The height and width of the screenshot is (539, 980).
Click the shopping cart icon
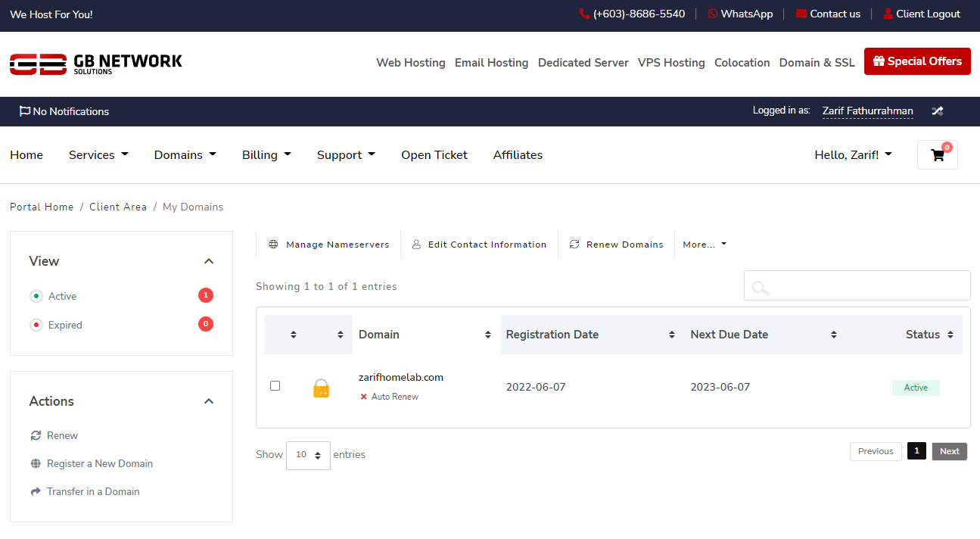(x=938, y=155)
